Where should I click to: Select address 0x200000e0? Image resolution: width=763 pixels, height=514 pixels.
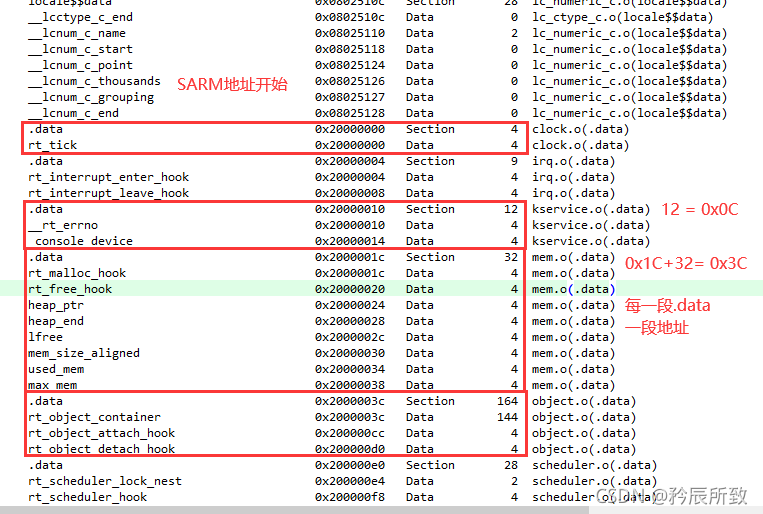click(350, 465)
